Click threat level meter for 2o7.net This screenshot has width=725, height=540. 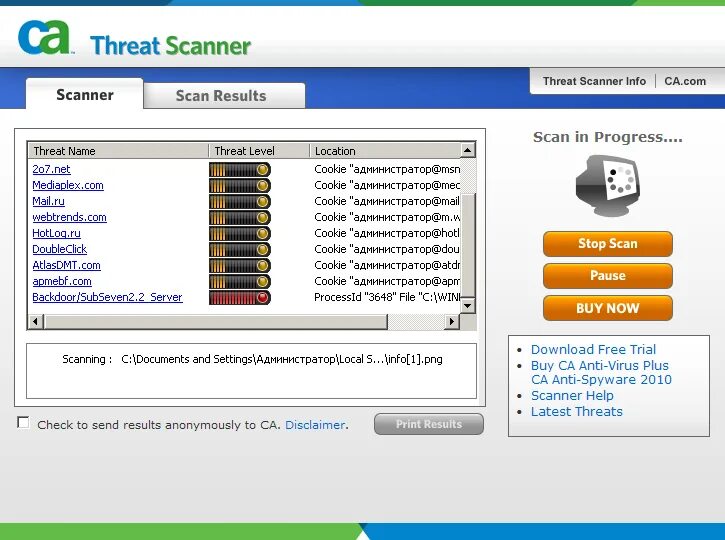(x=240, y=170)
